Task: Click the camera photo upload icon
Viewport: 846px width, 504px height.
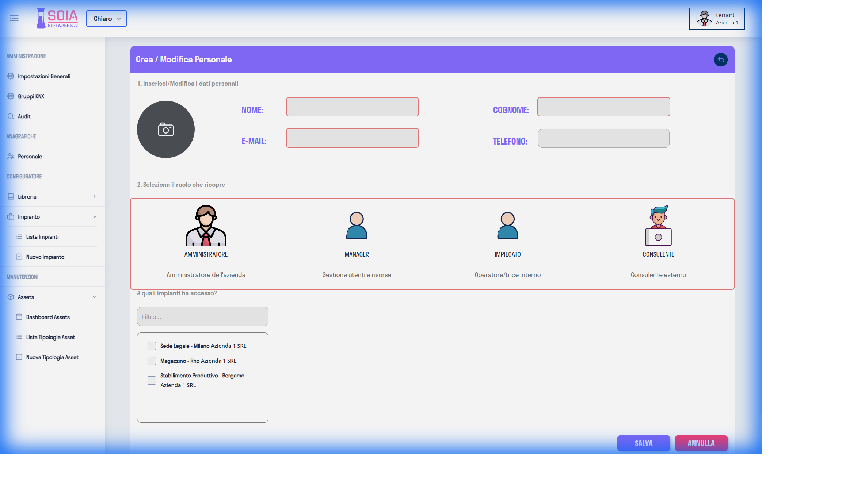Action: [x=165, y=130]
